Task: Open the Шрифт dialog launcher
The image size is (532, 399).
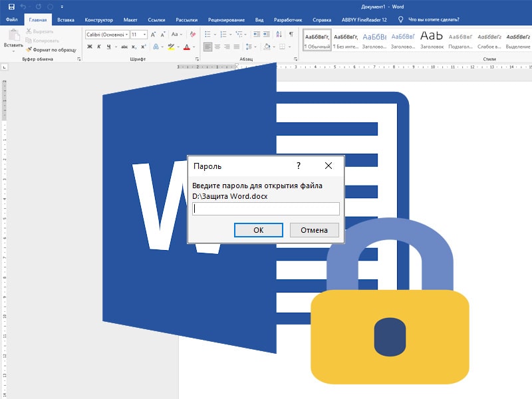Action: [x=197, y=59]
